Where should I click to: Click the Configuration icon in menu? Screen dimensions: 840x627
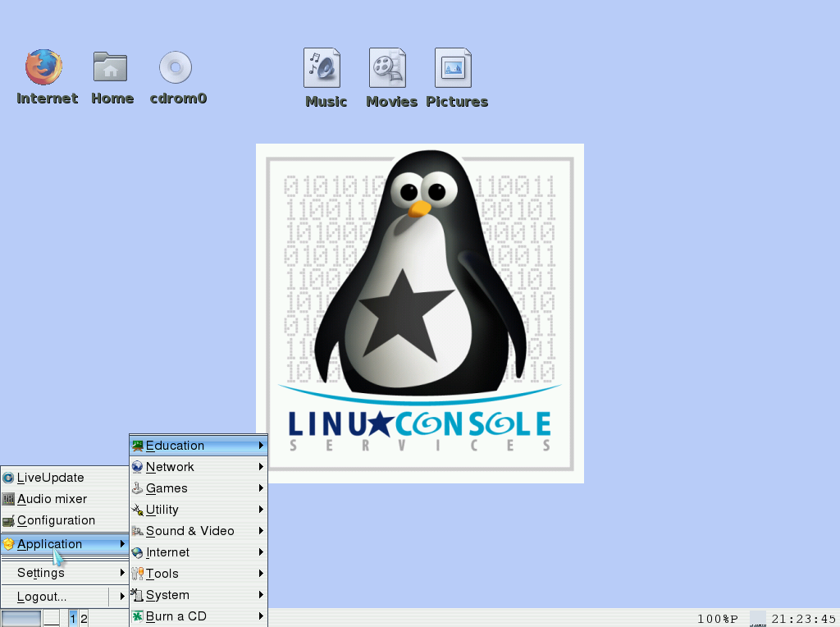(x=8, y=520)
